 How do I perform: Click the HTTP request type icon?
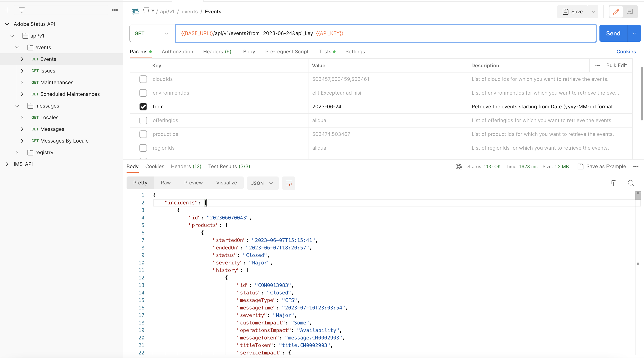(x=135, y=11)
